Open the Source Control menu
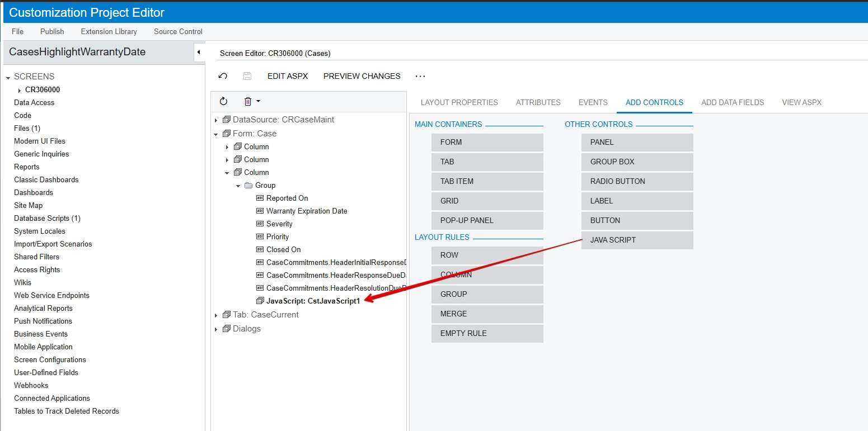Viewport: 868px width, 431px height. pos(178,31)
